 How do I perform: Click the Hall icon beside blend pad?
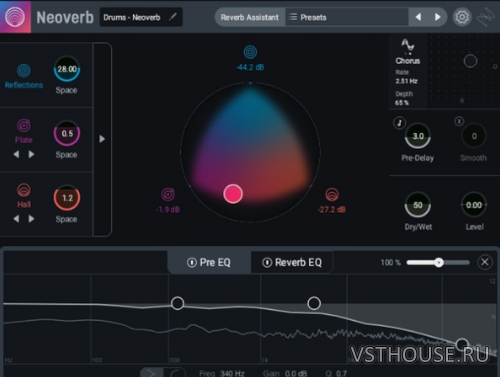[x=332, y=194]
